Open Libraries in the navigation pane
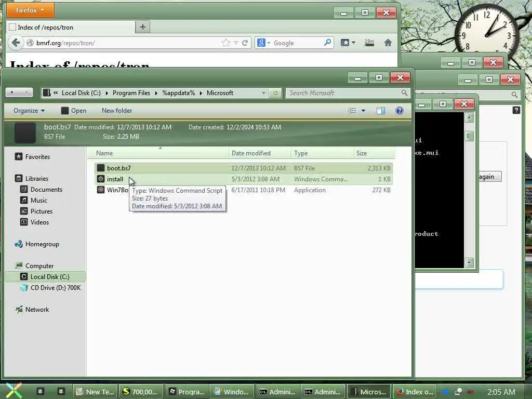This screenshot has height=399, width=532. 37,179
